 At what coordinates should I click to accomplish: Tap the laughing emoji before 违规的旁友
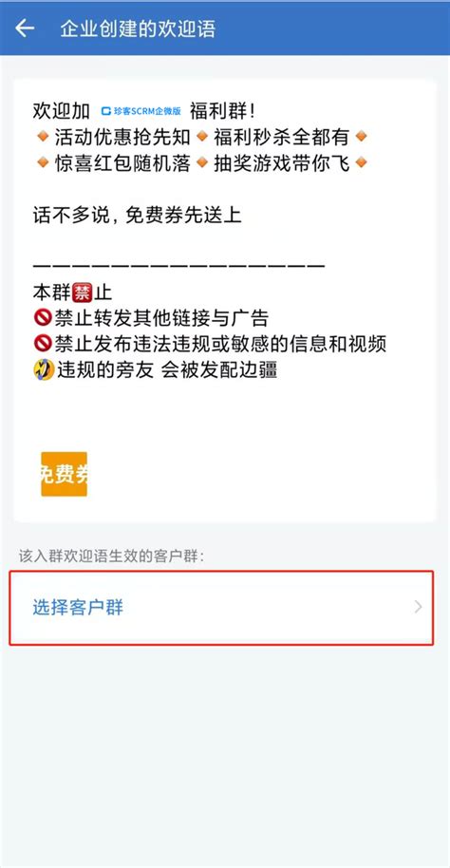click(44, 369)
